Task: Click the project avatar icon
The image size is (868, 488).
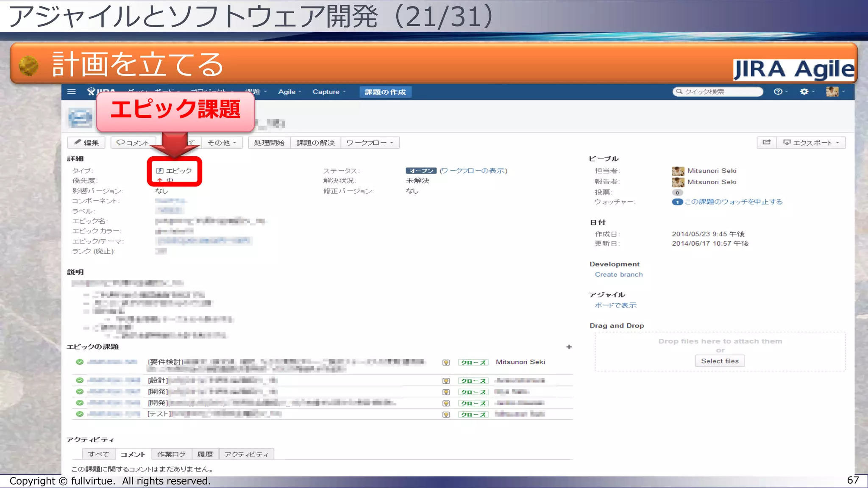Action: (80, 118)
